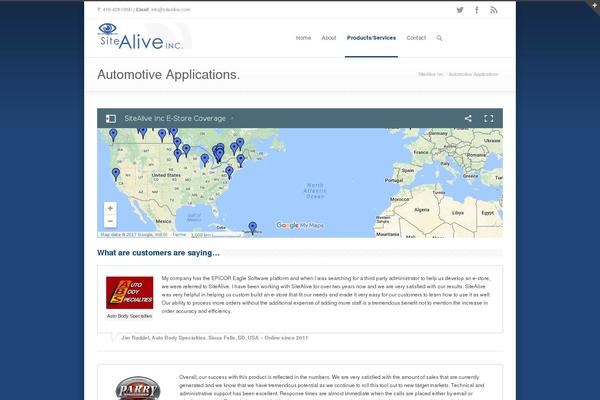Open the map Terms link
The image size is (600, 400).
click(179, 235)
